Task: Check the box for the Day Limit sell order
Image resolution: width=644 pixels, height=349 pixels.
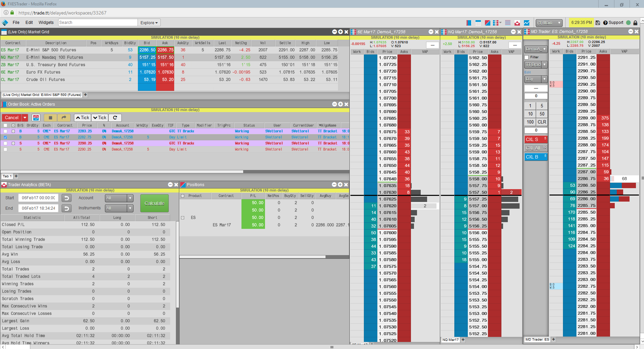Action: pyautogui.click(x=5, y=149)
